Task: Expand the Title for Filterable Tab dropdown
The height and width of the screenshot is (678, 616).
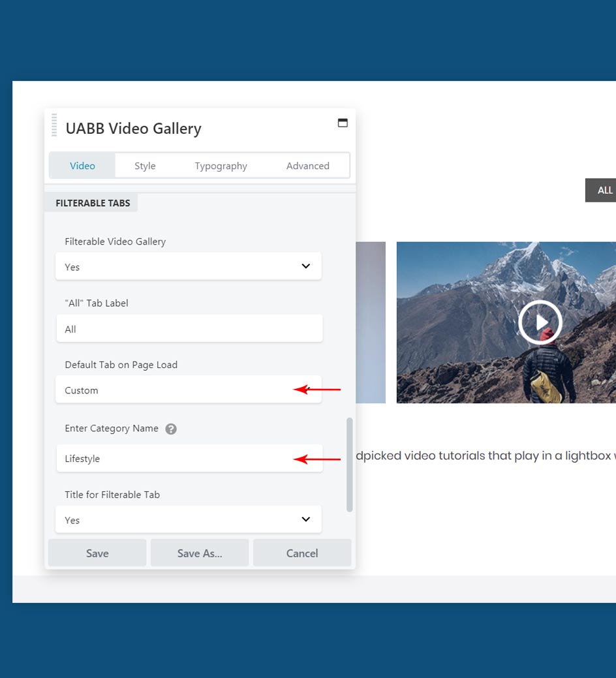Action: coord(189,519)
